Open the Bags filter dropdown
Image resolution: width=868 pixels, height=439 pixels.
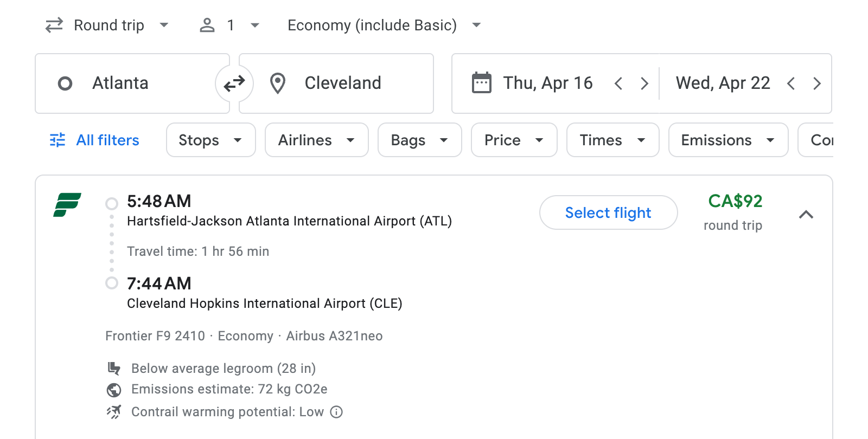419,140
